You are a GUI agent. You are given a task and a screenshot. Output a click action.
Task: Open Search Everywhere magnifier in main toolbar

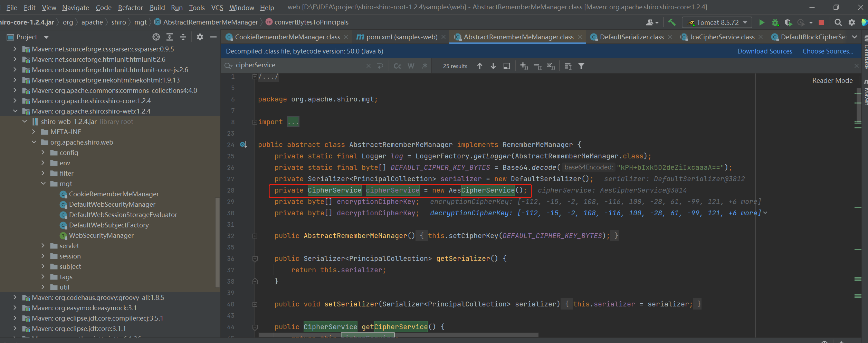[838, 22]
